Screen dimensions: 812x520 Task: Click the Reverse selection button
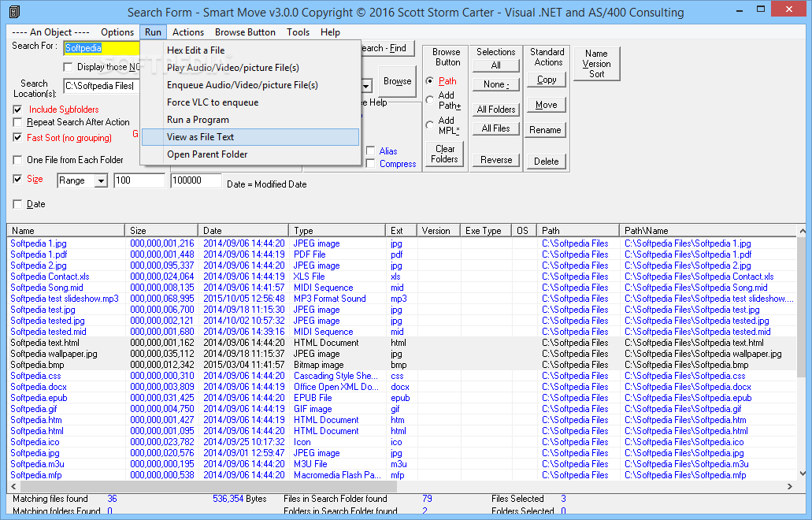coord(495,160)
